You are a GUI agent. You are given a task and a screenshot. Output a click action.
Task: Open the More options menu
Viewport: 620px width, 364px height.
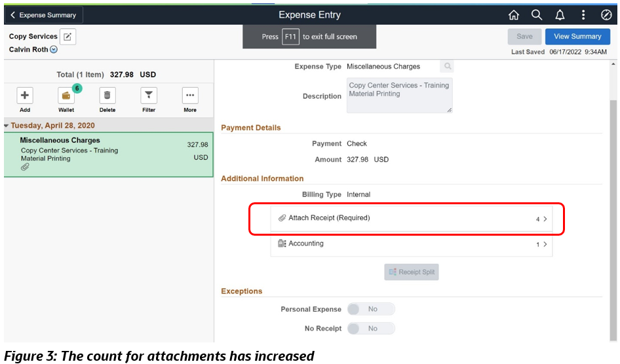(x=190, y=96)
